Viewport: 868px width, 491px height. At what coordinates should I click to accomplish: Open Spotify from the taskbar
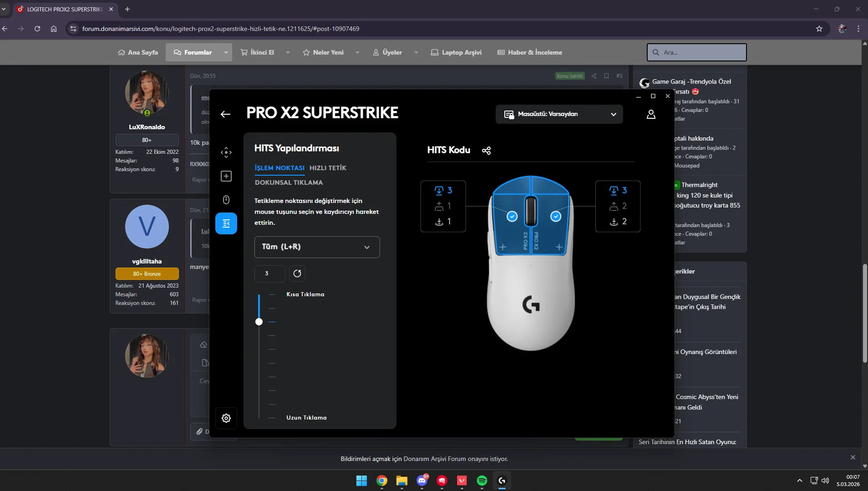pos(482,481)
